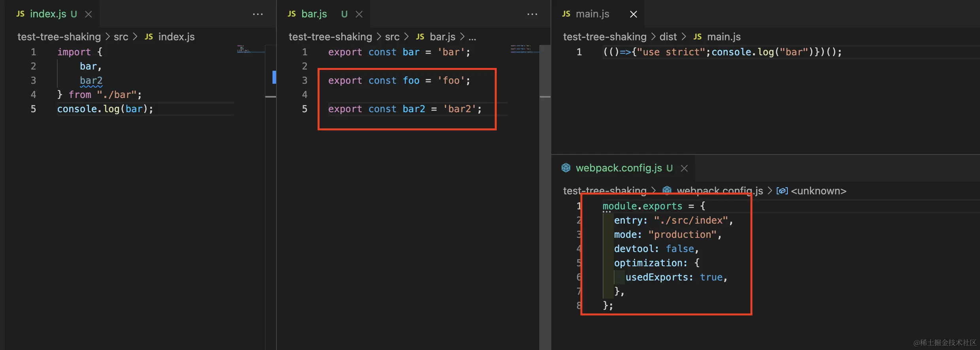Click the "use strict" string in main.js
Image resolution: width=980 pixels, height=350 pixels.
pyautogui.click(x=671, y=52)
